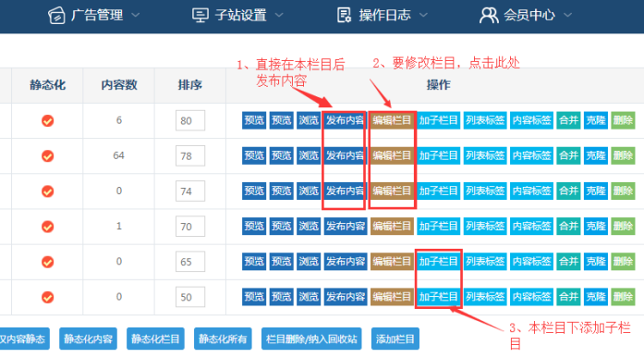
Task: Click 发布内容 in the first row
Action: (345, 120)
